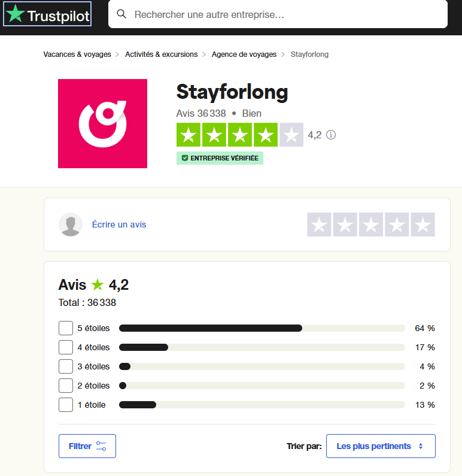Click the filter sliders icon

pos(101,446)
